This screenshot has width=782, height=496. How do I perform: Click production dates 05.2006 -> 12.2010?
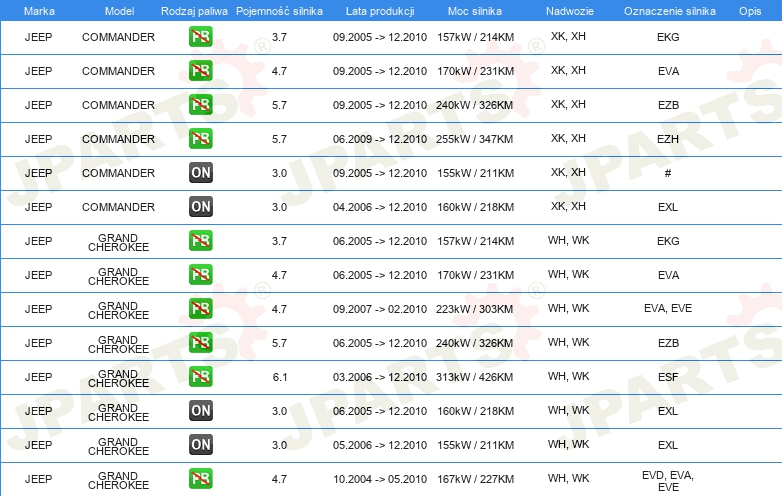[380, 445]
